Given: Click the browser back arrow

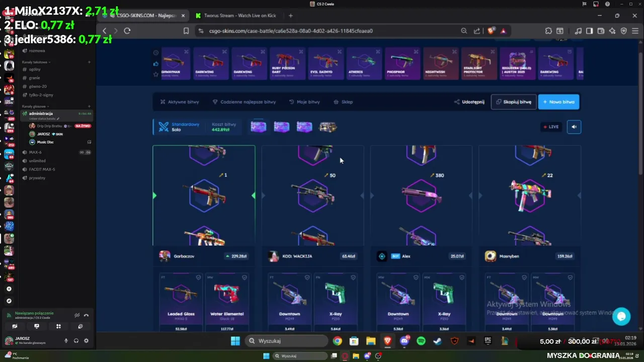Looking at the screenshot, I should point(105,31).
